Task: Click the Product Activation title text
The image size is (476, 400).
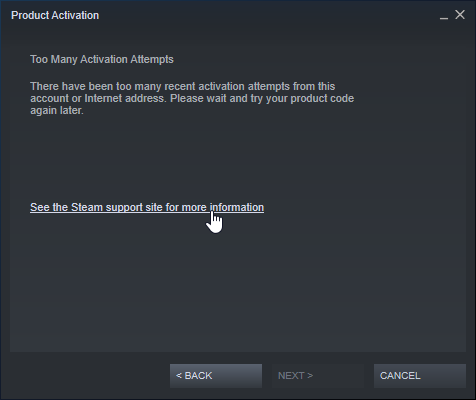Action: pos(55,15)
